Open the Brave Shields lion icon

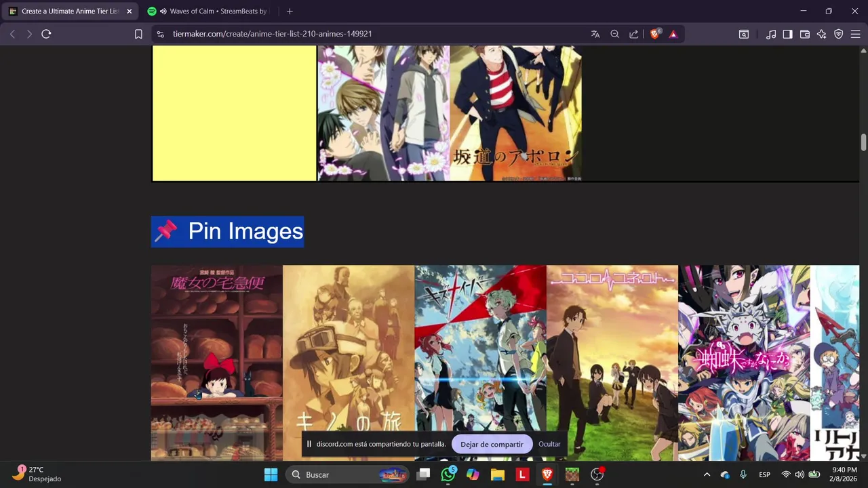tap(655, 34)
